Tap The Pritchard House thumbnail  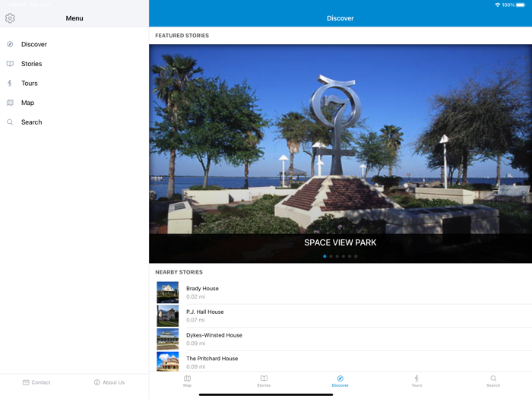pyautogui.click(x=167, y=362)
